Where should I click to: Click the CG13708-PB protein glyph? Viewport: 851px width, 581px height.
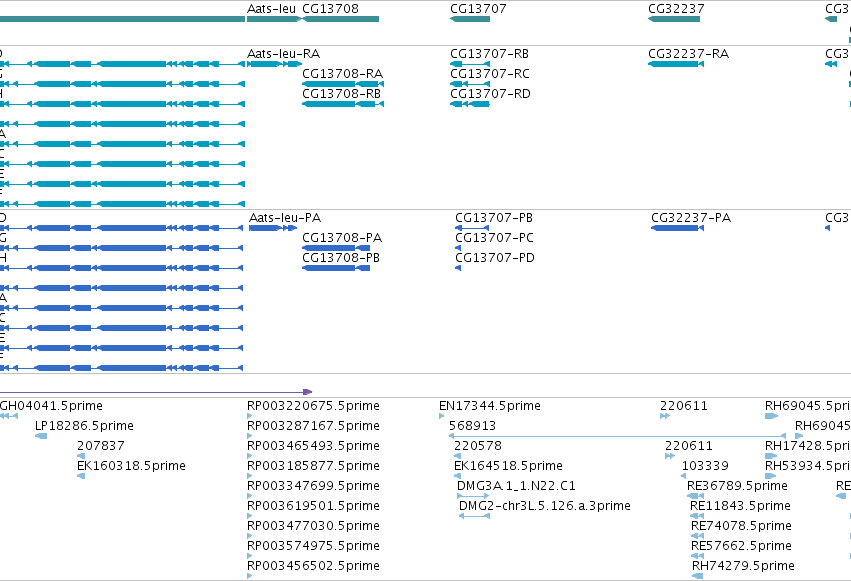336,268
